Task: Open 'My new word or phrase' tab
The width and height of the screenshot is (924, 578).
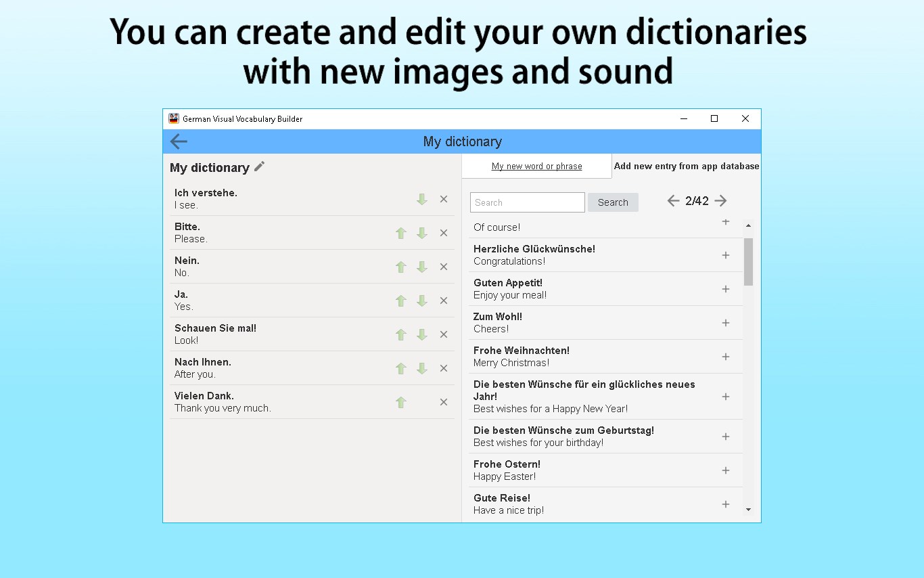Action: coord(536,166)
